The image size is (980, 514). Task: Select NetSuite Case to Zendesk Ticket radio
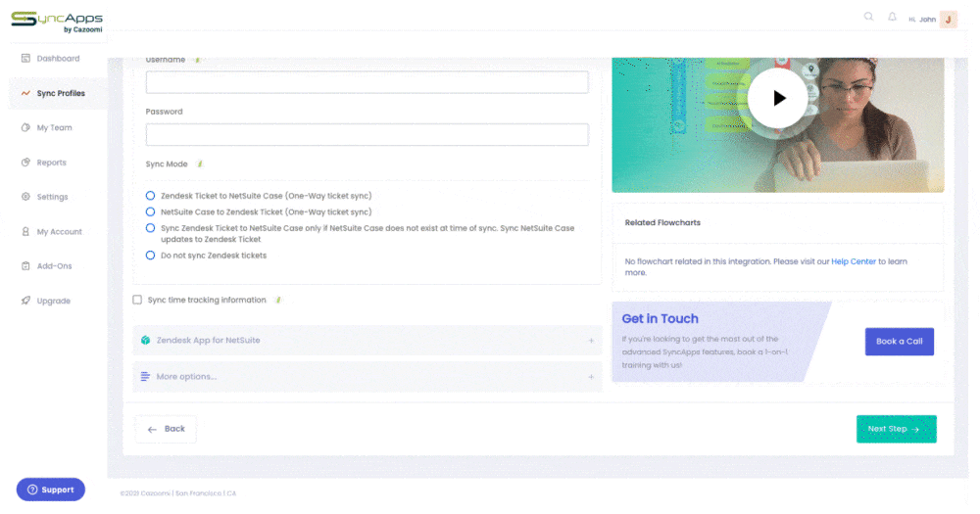pyautogui.click(x=150, y=211)
